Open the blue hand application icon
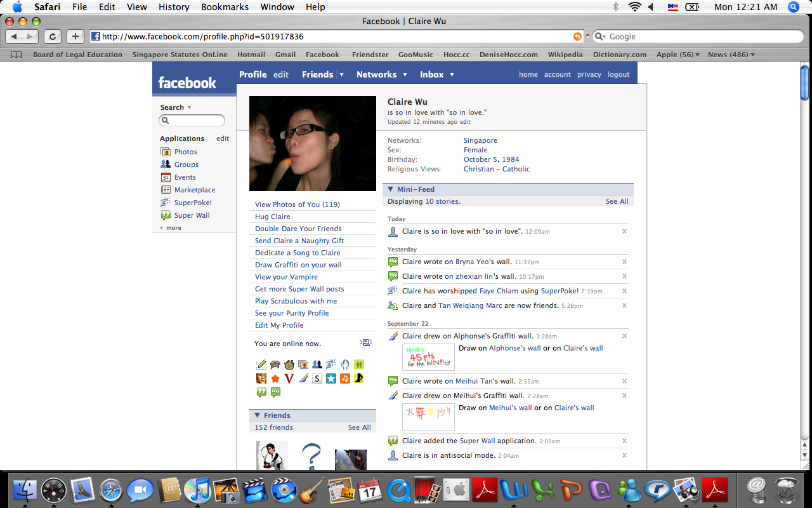This screenshot has height=508, width=812. 345,364
